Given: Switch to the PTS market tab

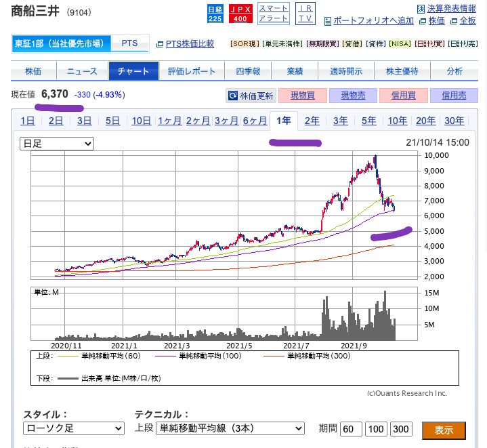Looking at the screenshot, I should pyautogui.click(x=129, y=43).
